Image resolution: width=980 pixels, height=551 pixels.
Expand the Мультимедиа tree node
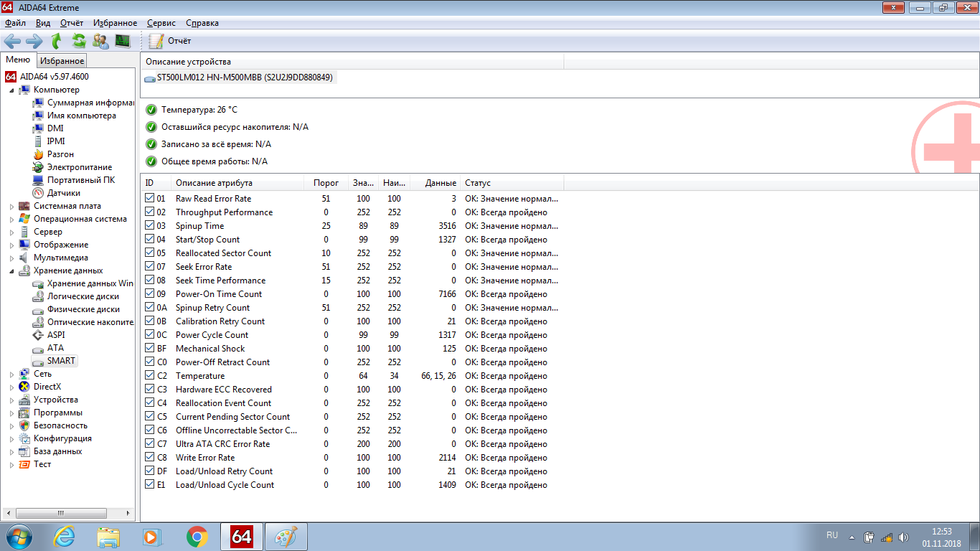pos(11,258)
